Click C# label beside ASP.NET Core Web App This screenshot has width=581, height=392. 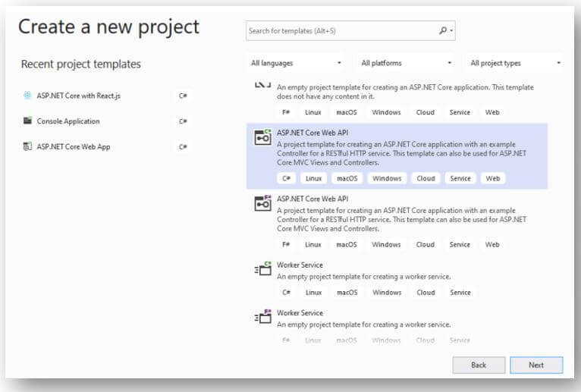[183, 147]
